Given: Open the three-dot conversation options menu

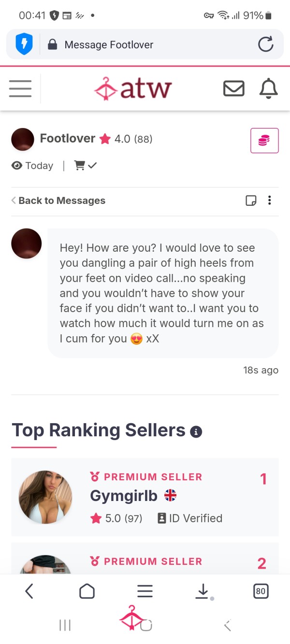Looking at the screenshot, I should 270,200.
